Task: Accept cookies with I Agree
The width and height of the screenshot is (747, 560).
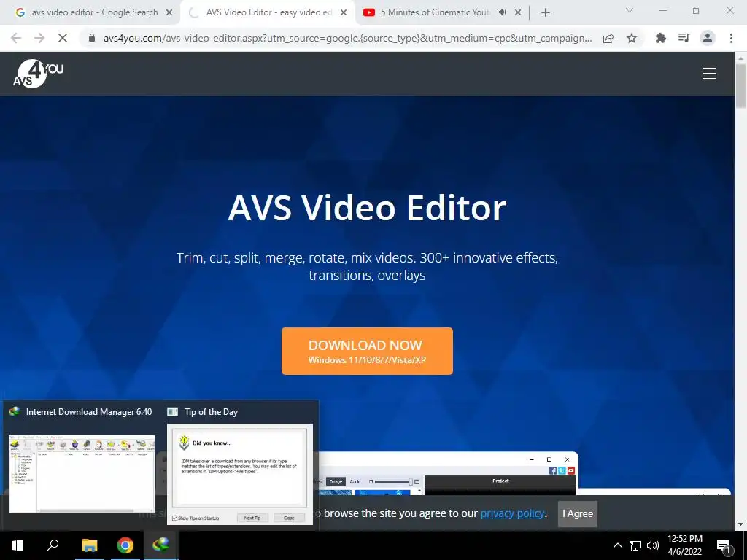Action: click(578, 514)
